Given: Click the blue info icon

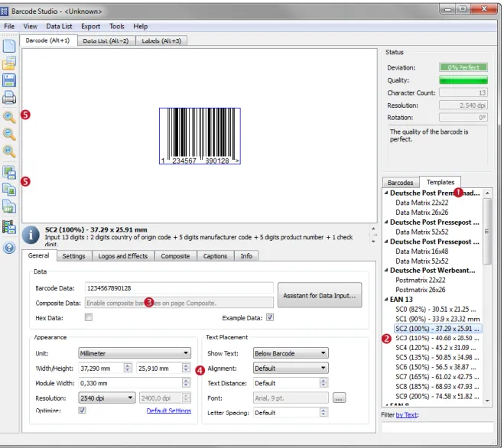Looking at the screenshot, I should pos(31,235).
